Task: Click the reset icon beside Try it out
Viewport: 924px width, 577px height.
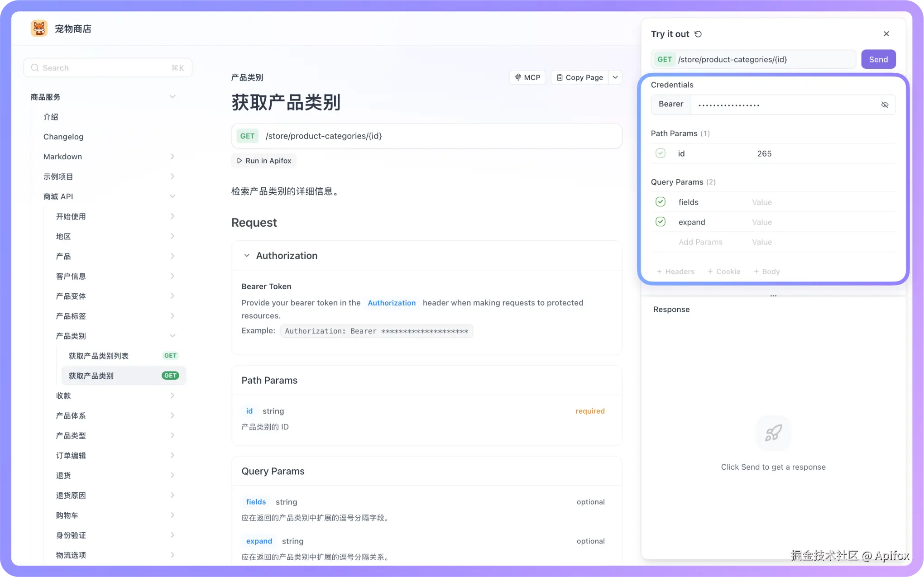Action: 698,34
